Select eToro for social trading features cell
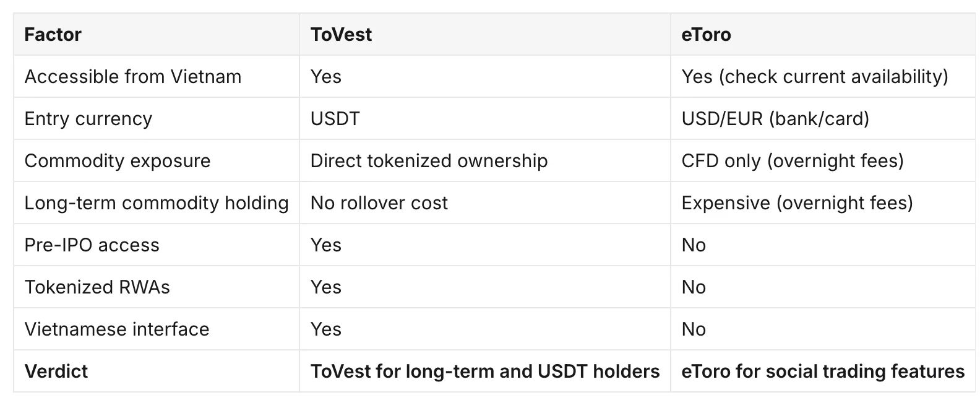980x400 pixels. (x=823, y=371)
